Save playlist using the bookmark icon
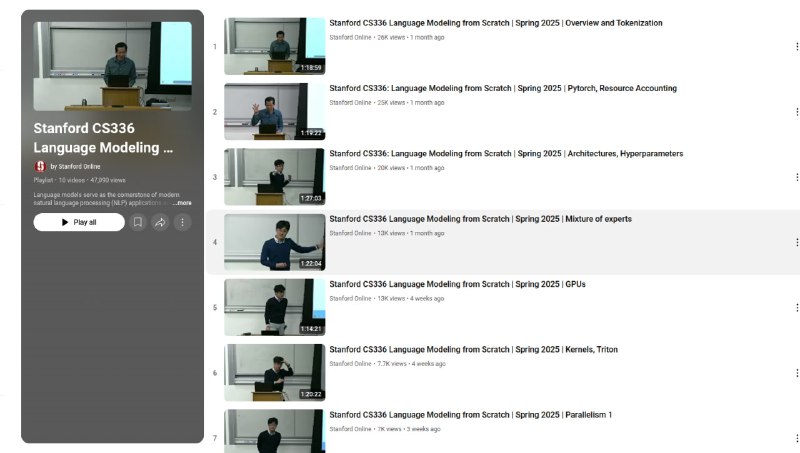 [x=138, y=222]
